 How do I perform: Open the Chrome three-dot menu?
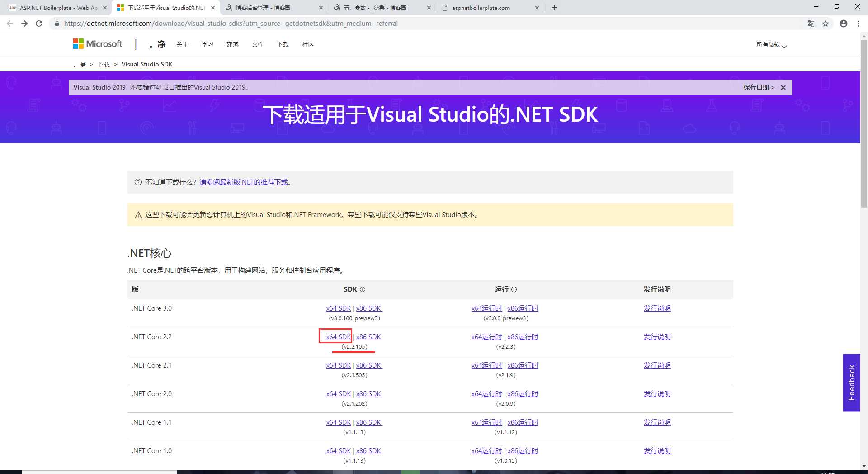(858, 24)
